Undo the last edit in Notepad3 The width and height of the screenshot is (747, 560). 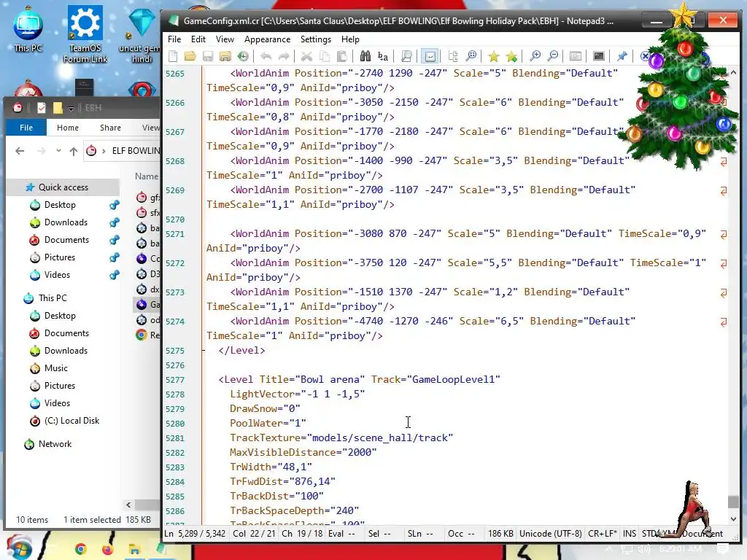click(x=266, y=57)
